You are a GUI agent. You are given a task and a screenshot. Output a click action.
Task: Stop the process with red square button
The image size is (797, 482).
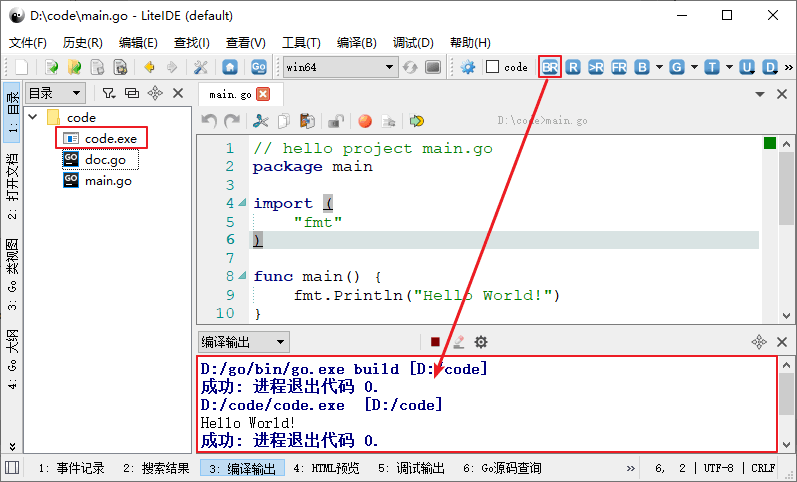pyautogui.click(x=435, y=342)
